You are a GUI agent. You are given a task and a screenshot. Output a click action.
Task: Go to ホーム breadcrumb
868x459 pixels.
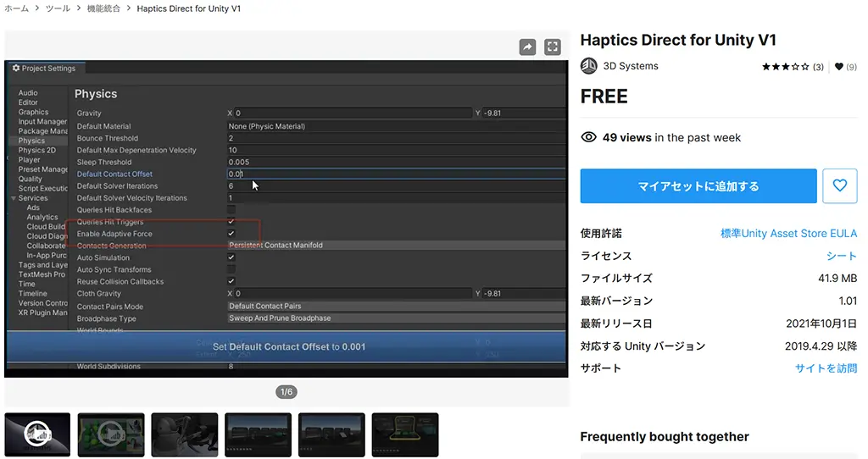pyautogui.click(x=17, y=8)
